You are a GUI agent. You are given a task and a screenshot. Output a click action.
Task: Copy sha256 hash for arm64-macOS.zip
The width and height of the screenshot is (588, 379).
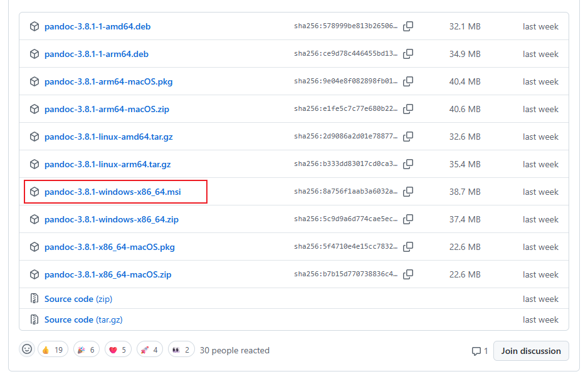point(408,109)
